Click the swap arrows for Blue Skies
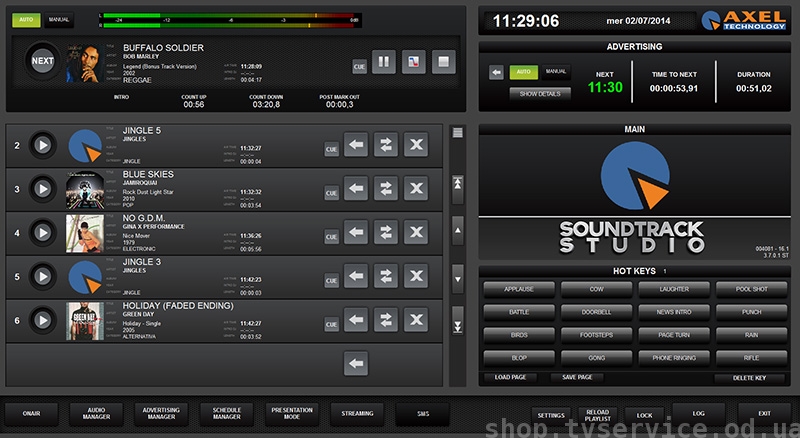This screenshot has width=800, height=438. click(x=386, y=189)
